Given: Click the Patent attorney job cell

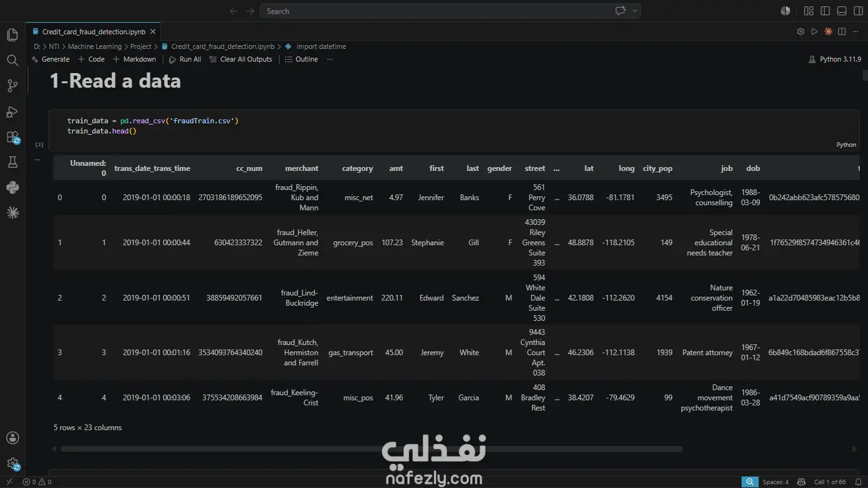Looking at the screenshot, I should pyautogui.click(x=707, y=353).
